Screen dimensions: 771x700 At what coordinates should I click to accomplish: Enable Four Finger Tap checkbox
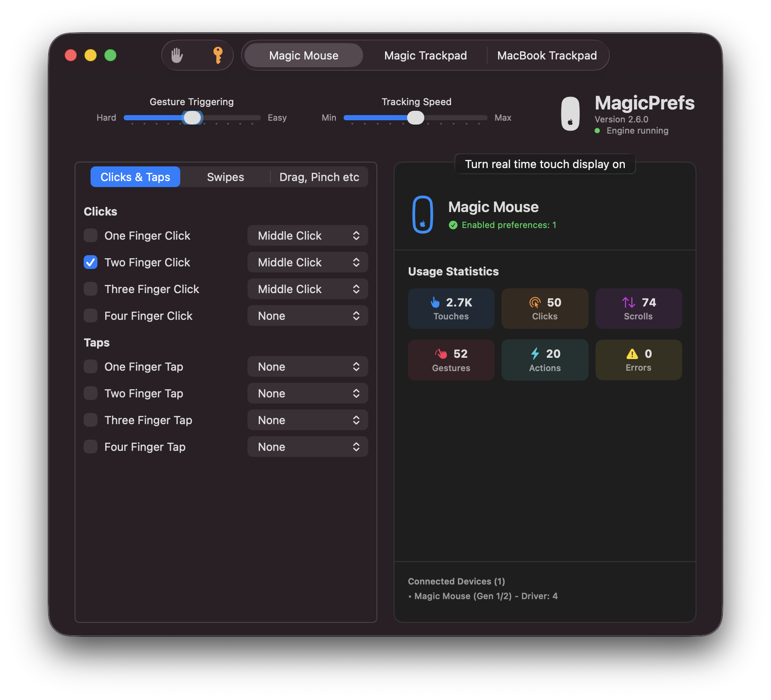tap(91, 447)
